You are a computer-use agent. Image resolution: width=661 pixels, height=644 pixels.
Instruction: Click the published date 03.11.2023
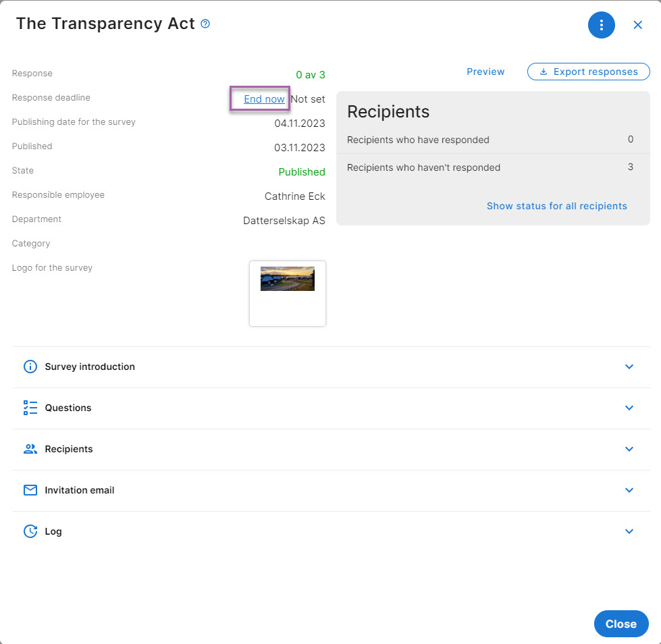tap(299, 148)
